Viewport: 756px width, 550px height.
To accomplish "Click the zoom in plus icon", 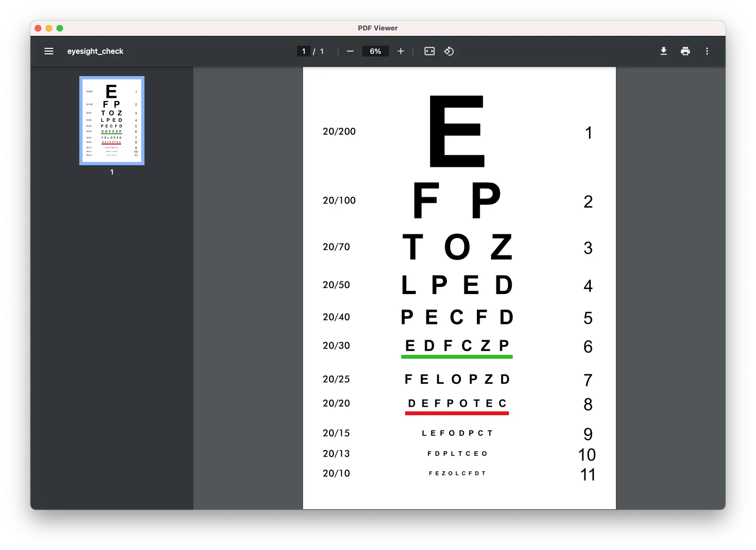I will [x=401, y=51].
